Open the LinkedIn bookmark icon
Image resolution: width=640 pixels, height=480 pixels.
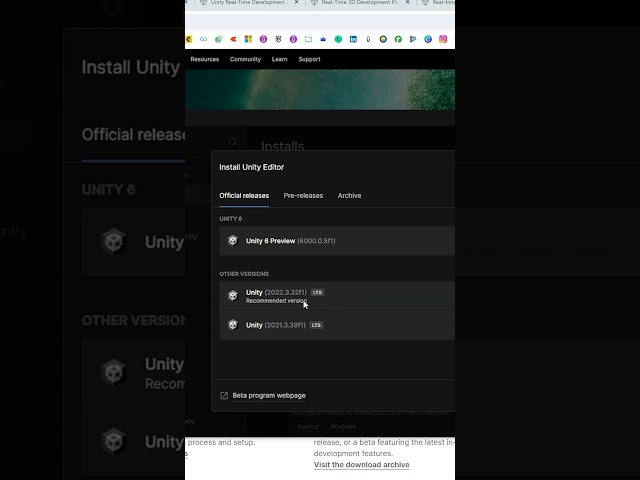353,39
